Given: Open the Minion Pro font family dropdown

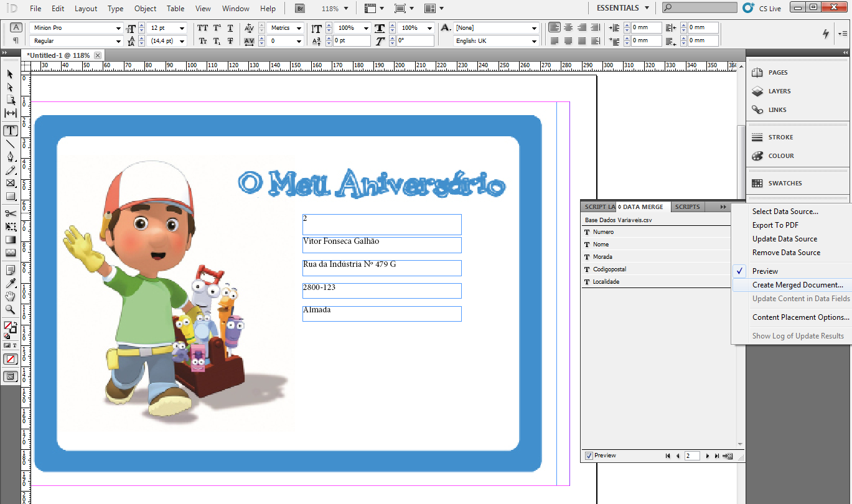Looking at the screenshot, I should [x=75, y=27].
